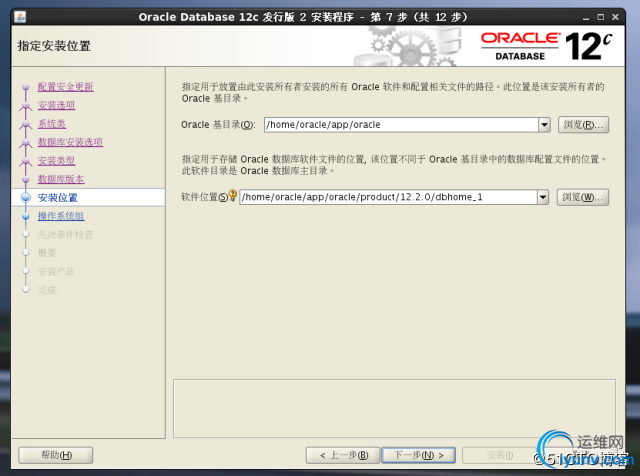Click the 安装位置 step bullet icon
The image size is (640, 476).
point(26,198)
